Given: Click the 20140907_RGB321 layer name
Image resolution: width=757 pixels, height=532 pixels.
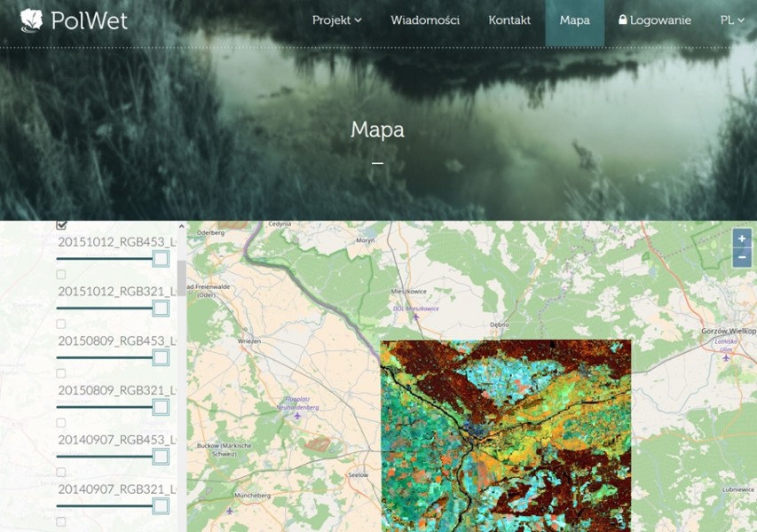Looking at the screenshot, I should (x=116, y=489).
